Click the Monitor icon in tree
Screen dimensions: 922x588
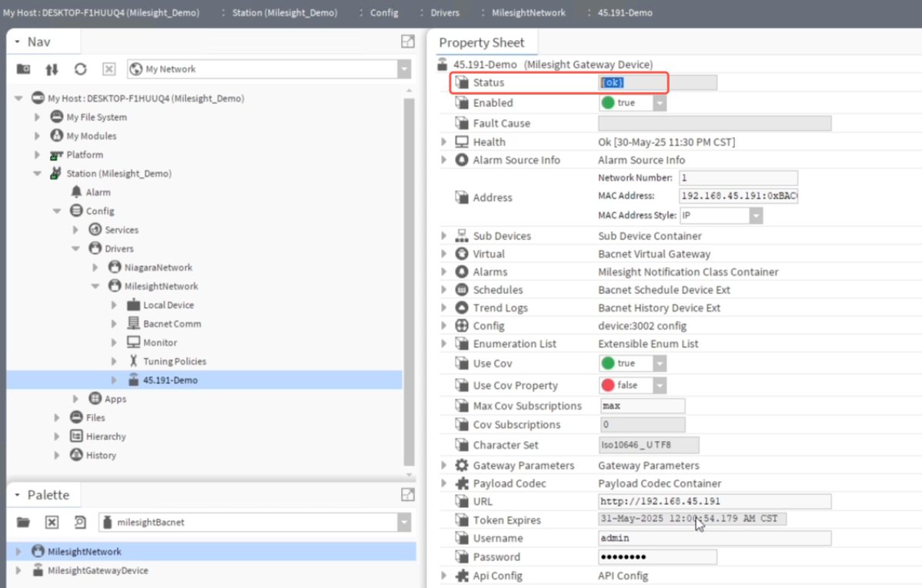click(x=133, y=342)
